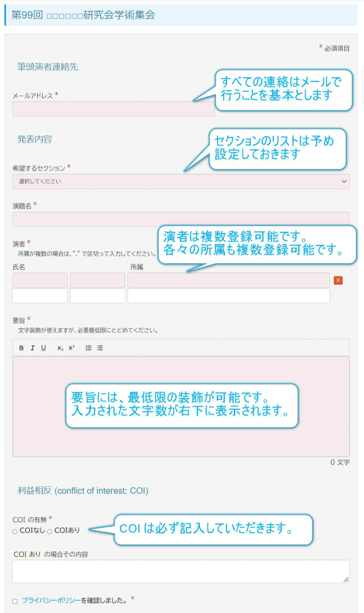Image resolution: width=364 pixels, height=613 pixels.
Task: Expand the 選択してください dropdown arrow
Action: click(344, 182)
